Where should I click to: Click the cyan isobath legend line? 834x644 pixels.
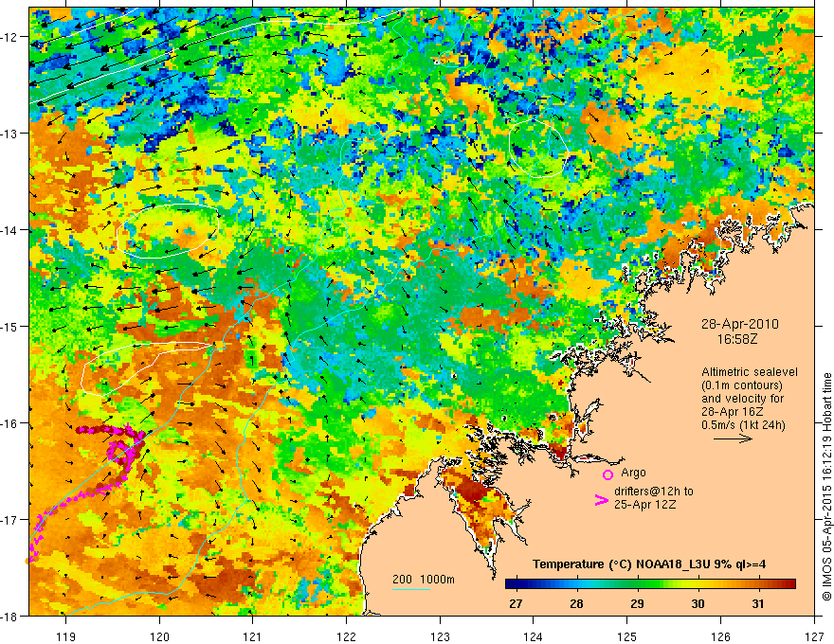(x=411, y=589)
